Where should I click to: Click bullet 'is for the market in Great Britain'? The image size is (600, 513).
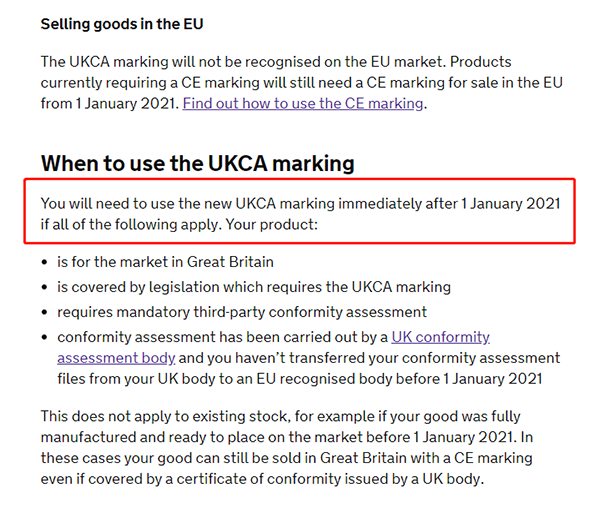pos(165,262)
